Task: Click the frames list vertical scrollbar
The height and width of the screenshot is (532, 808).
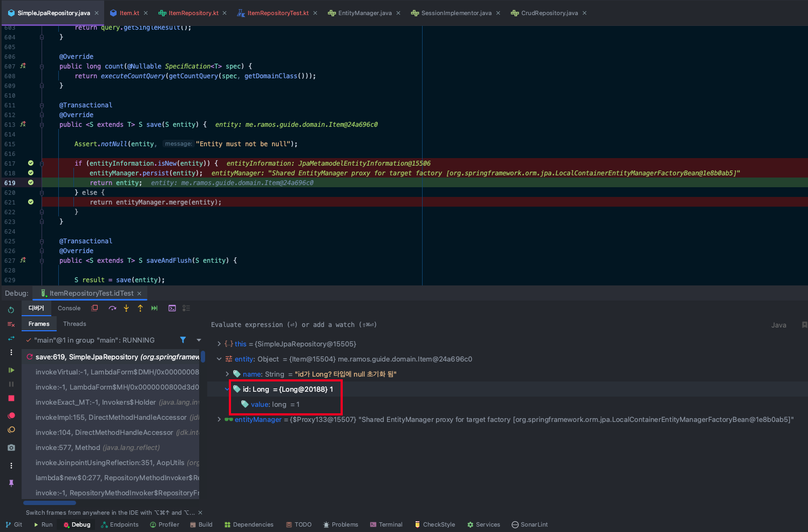Action: (202, 357)
